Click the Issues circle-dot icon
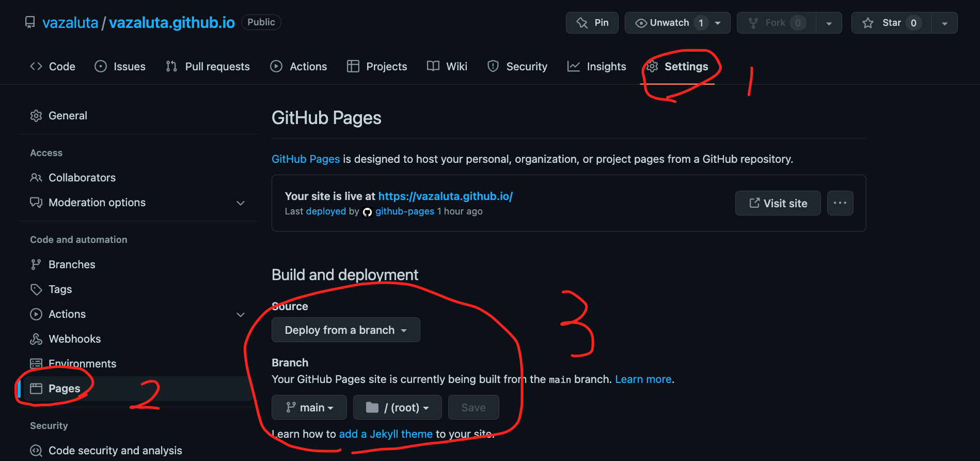Image resolution: width=980 pixels, height=461 pixels. point(101,66)
